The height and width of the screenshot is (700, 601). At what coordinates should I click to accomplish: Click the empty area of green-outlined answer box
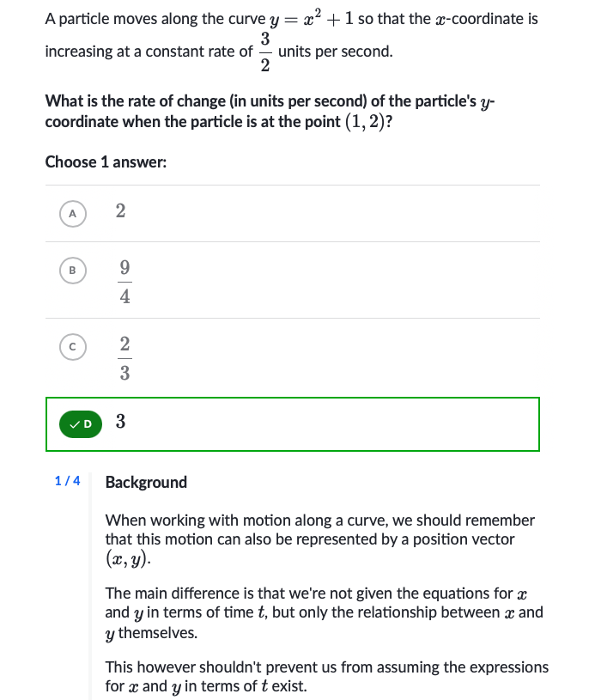(343, 423)
